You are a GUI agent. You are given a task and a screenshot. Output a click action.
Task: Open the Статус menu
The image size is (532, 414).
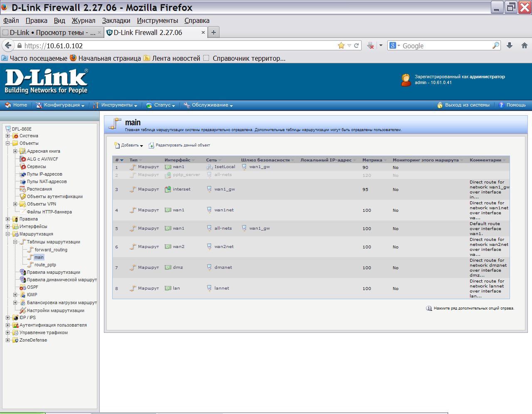point(160,105)
